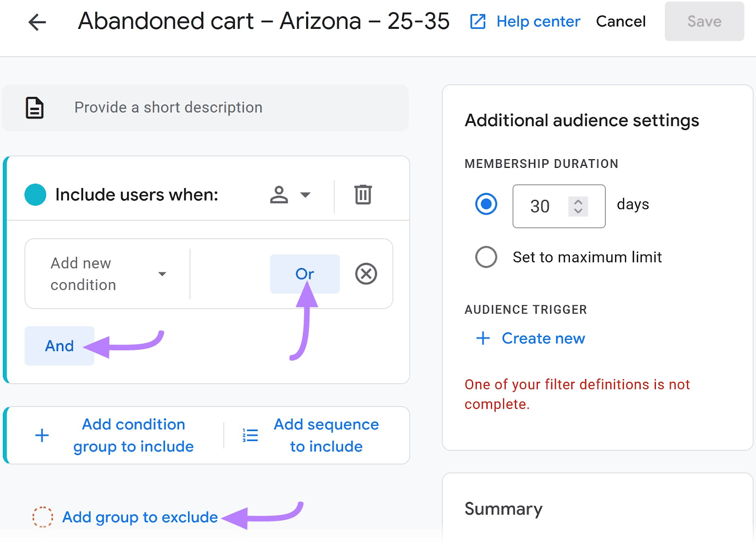Click Add group to exclude
Image resolution: width=756 pixels, height=544 pixels.
click(x=139, y=517)
